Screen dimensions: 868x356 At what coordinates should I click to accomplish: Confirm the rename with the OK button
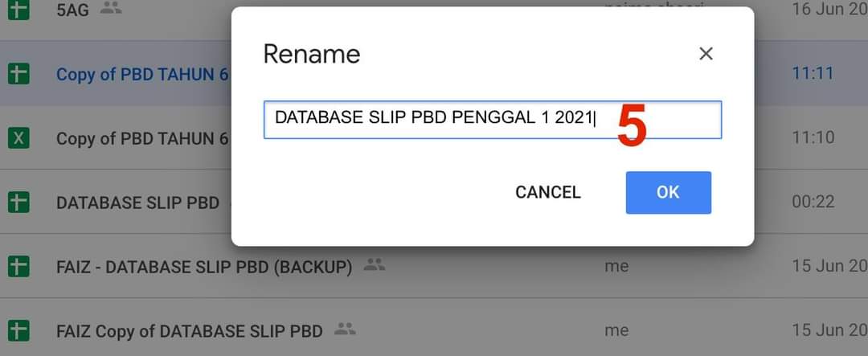(668, 192)
